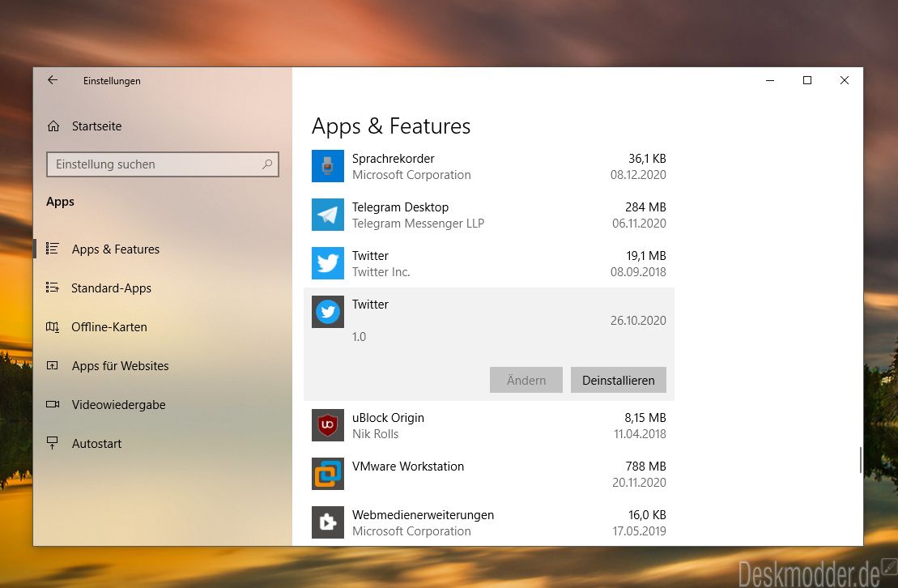Select the VMware Workstation entry name
This screenshot has width=898, height=588.
tap(408, 467)
